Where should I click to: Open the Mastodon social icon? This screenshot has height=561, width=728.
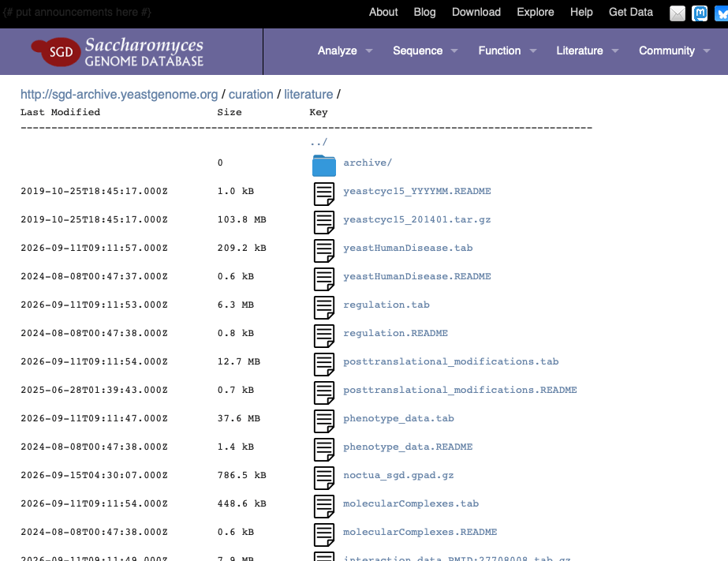(x=700, y=13)
